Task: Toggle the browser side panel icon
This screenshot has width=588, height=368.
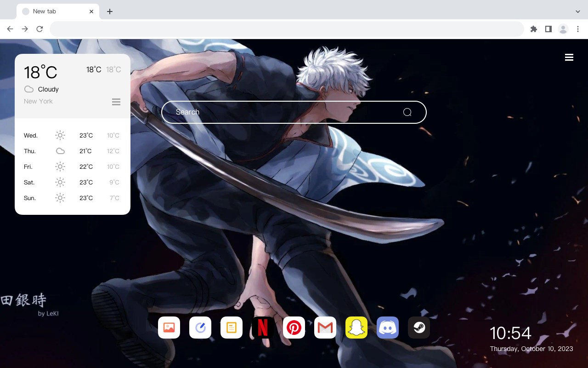Action: 548,29
